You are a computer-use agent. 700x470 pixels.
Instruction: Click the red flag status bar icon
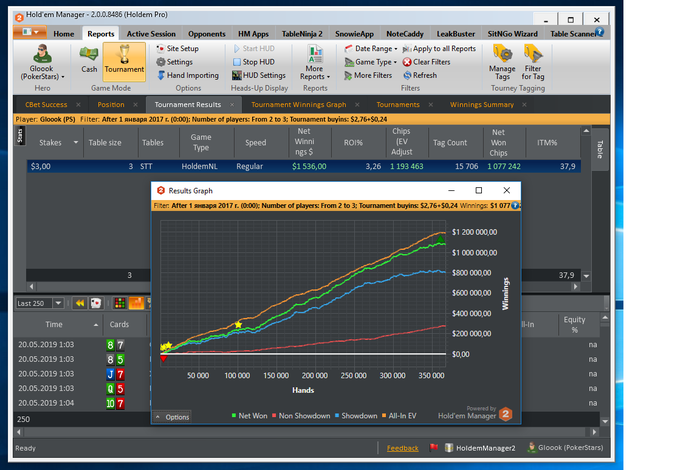433,448
